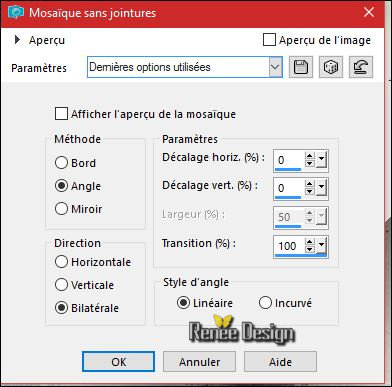Choose the Bord method option
The height and width of the screenshot is (387, 392).
[x=61, y=163]
